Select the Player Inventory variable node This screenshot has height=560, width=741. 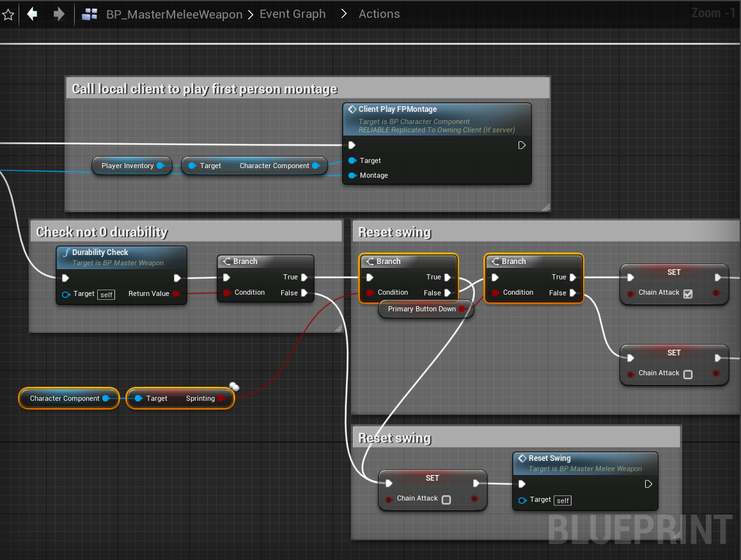coord(127,166)
